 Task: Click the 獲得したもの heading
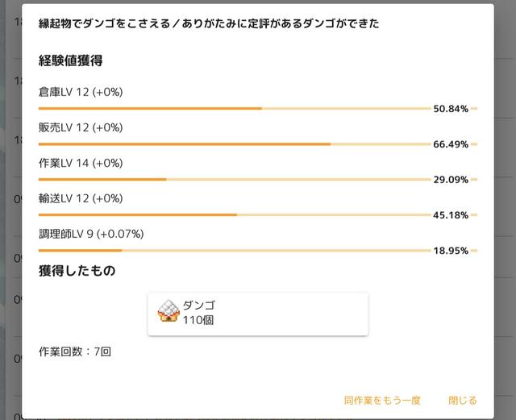point(77,271)
